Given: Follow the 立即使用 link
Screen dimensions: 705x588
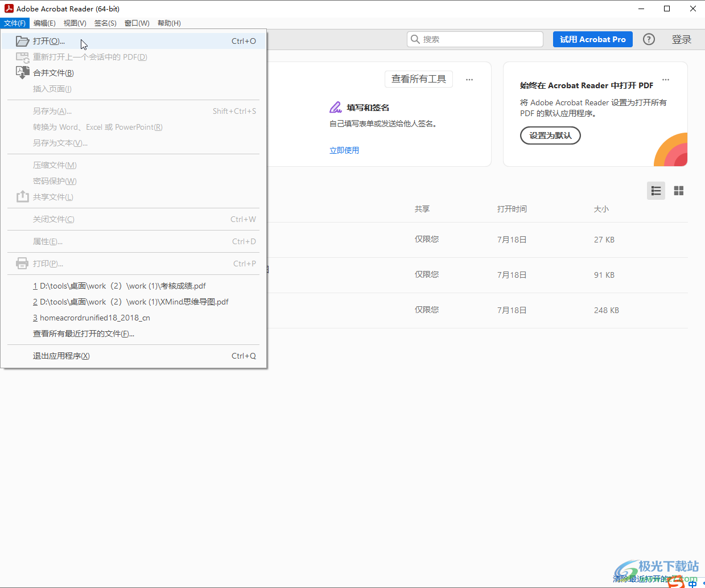Looking at the screenshot, I should (344, 150).
